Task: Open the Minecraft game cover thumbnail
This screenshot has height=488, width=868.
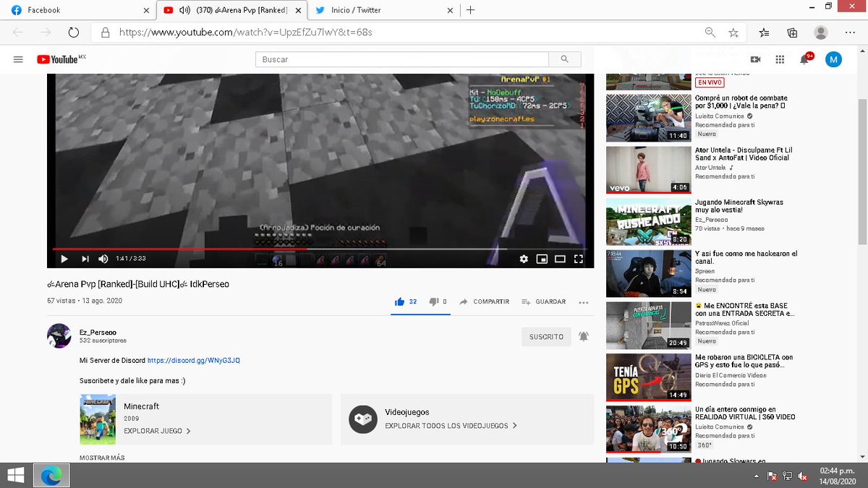Action: [x=98, y=419]
